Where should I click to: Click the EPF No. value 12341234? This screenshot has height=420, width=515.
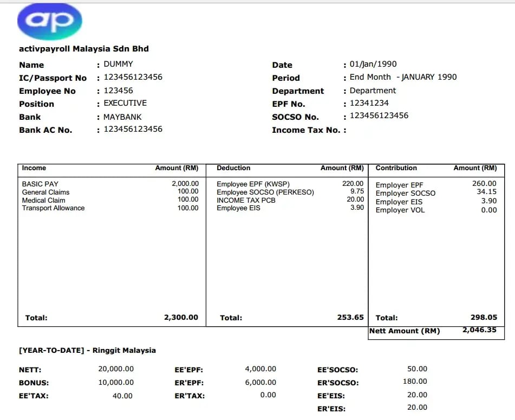(x=369, y=103)
